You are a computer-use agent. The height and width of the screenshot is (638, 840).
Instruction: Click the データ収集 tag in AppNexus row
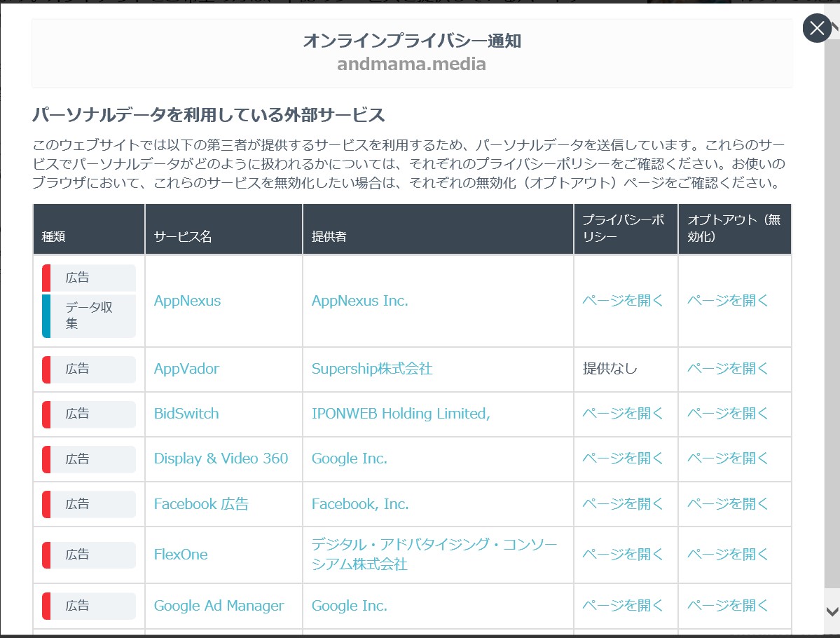coord(89,315)
